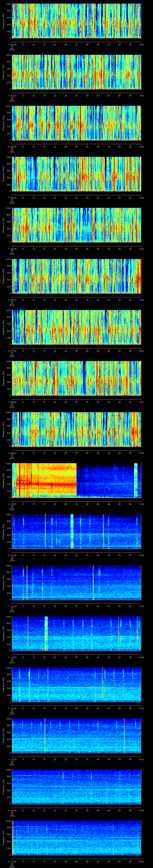The image size is (153, 868).
Task: Click Frequency (Hz) axis label of 11:01:00 panel
Action: click(3, 21)
